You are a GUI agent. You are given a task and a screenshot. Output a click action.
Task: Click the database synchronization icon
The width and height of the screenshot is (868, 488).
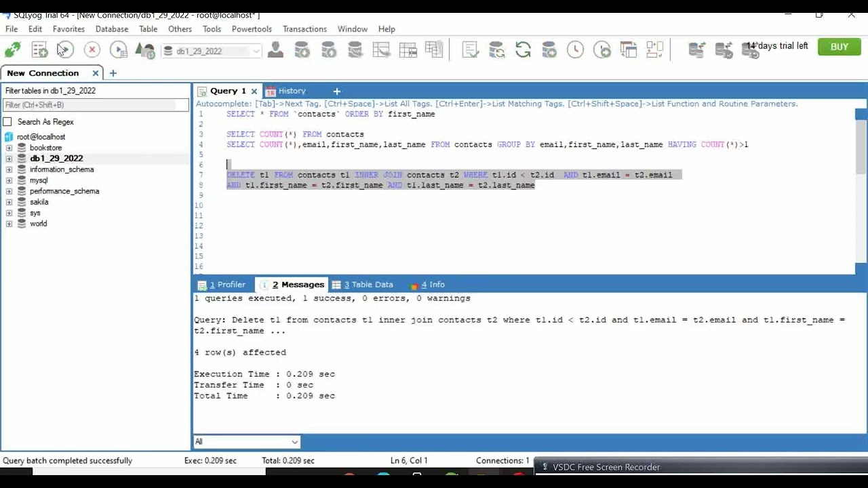coord(496,50)
